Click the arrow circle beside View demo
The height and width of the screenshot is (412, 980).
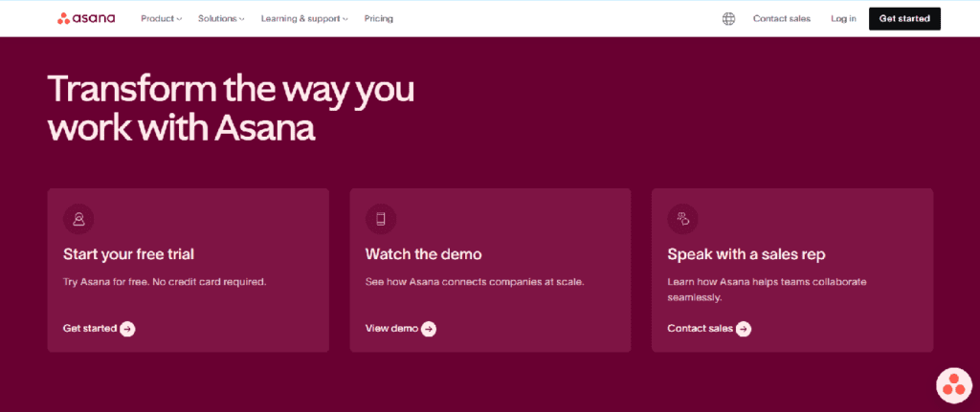coord(429,329)
